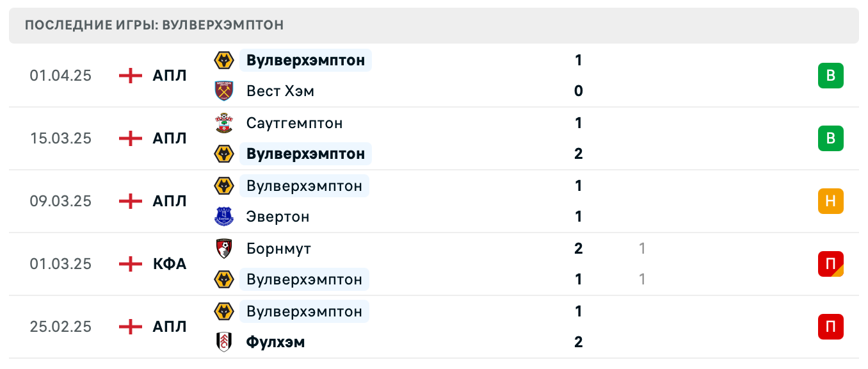
Task: Click the Southampton club crest icon
Action: click(x=224, y=123)
